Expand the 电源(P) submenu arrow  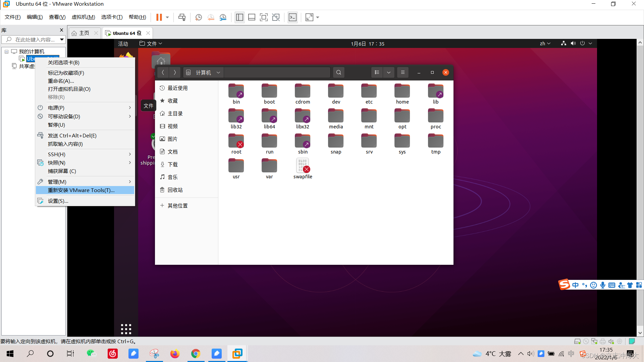point(130,108)
